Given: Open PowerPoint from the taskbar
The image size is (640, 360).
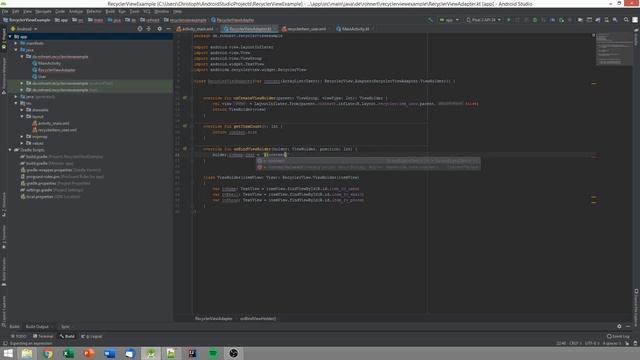Looking at the screenshot, I should [x=89, y=353].
